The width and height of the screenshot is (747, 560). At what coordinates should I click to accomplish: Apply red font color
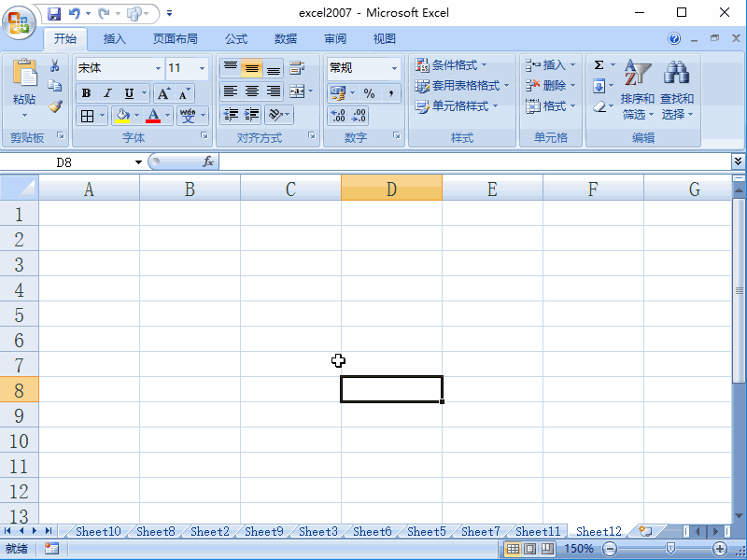click(x=153, y=116)
